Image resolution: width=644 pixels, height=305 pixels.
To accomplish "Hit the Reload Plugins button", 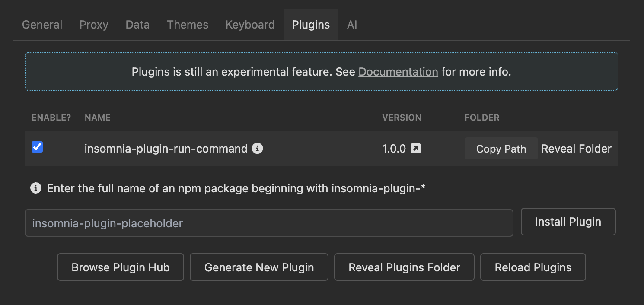I will click(x=533, y=267).
